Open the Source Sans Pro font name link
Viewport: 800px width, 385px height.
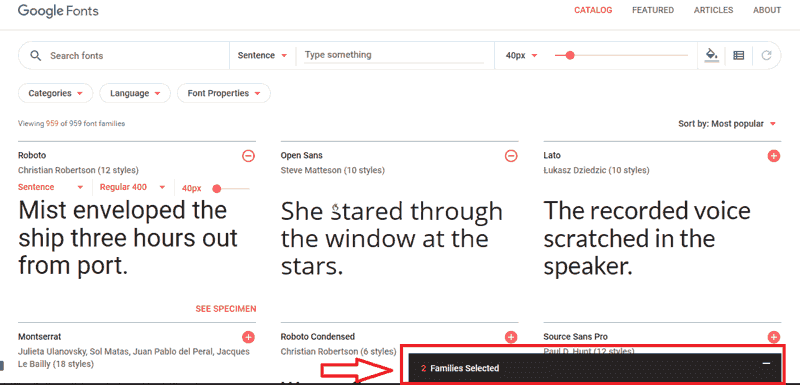pos(576,337)
